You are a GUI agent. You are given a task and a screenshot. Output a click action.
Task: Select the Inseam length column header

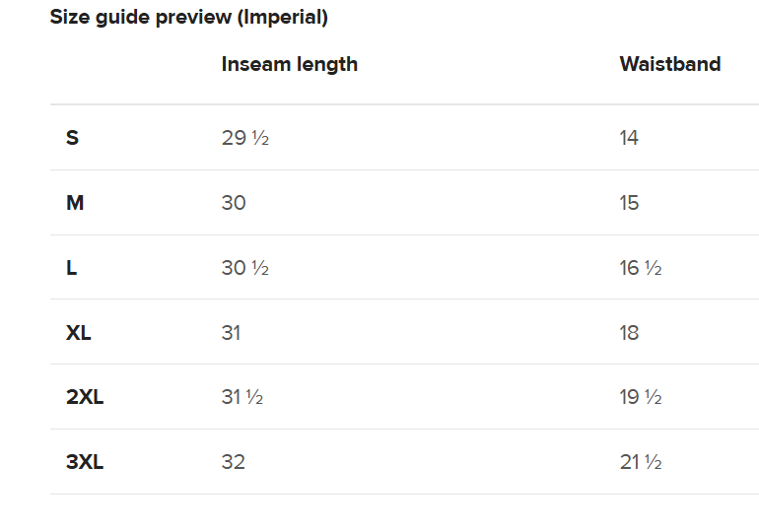coord(289,64)
